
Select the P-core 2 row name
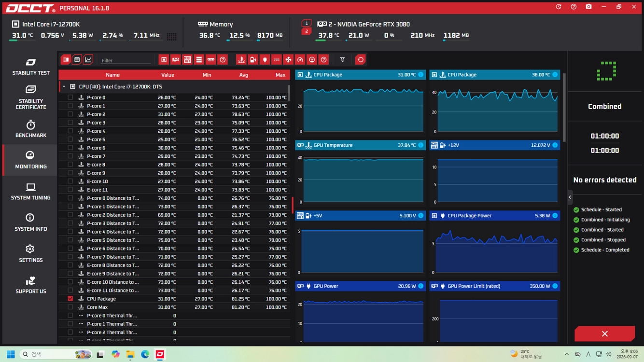click(96, 114)
